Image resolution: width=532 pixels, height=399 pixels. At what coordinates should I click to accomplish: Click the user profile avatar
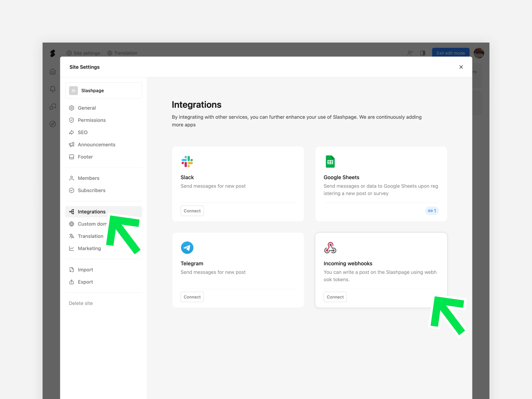(x=479, y=53)
